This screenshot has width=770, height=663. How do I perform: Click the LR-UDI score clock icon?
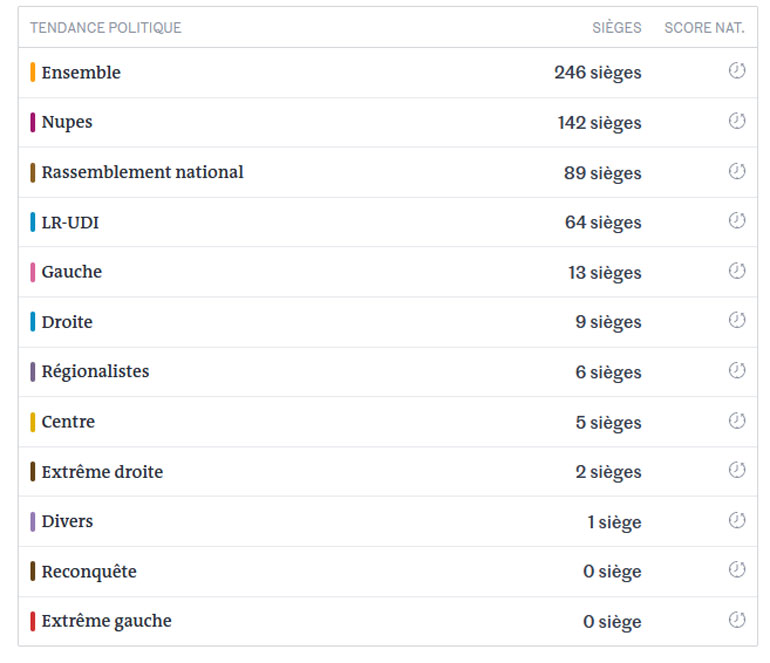(737, 220)
